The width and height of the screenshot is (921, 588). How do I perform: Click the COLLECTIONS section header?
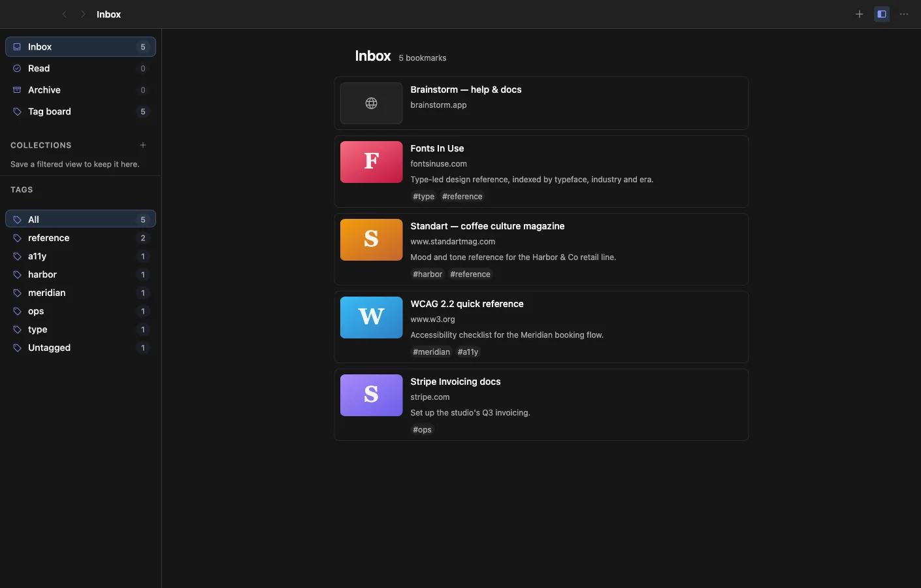click(41, 145)
